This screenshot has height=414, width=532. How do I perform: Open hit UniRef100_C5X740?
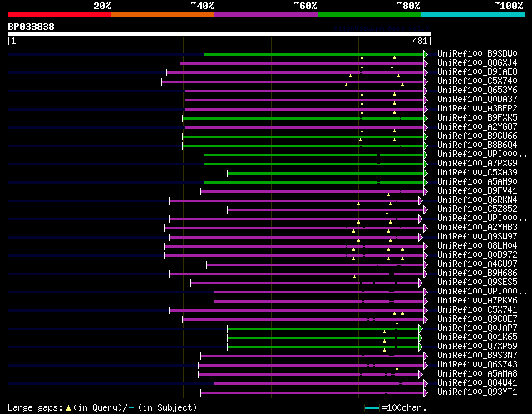[477, 81]
